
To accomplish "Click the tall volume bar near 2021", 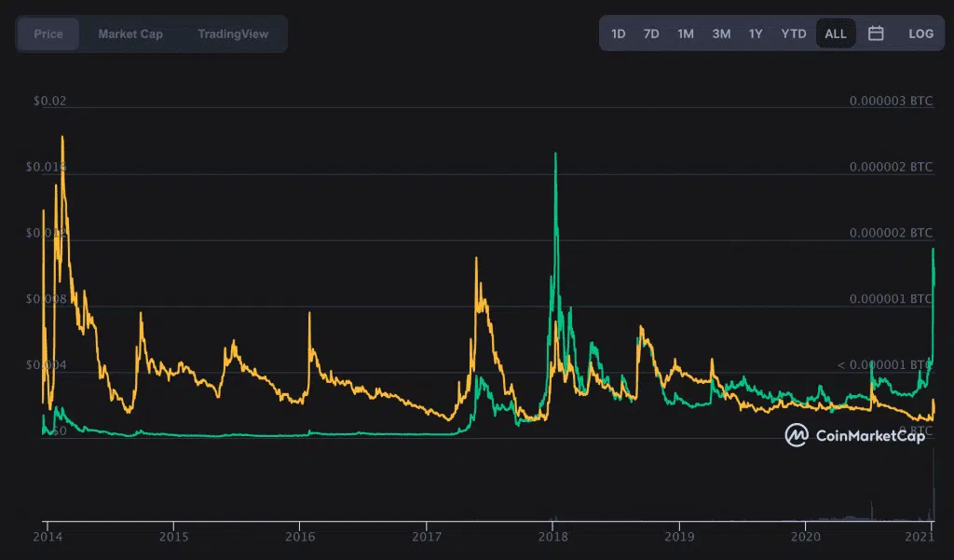I will [x=933, y=483].
